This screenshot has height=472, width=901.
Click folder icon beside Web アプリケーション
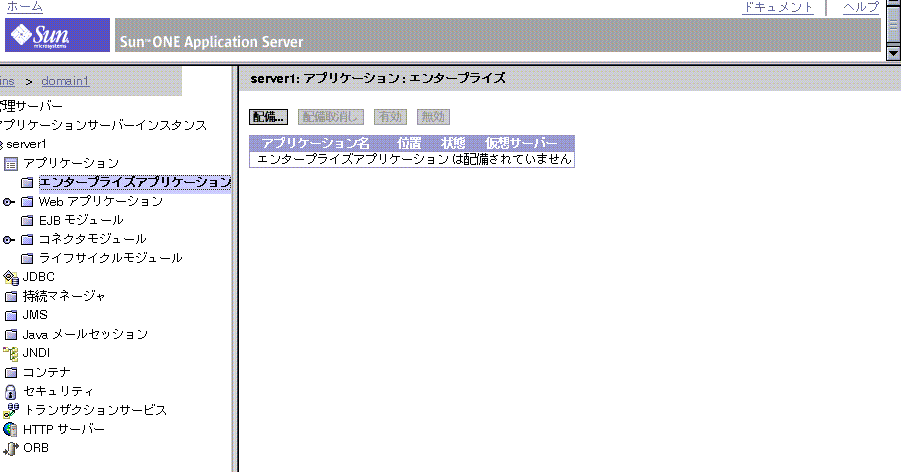(27, 202)
